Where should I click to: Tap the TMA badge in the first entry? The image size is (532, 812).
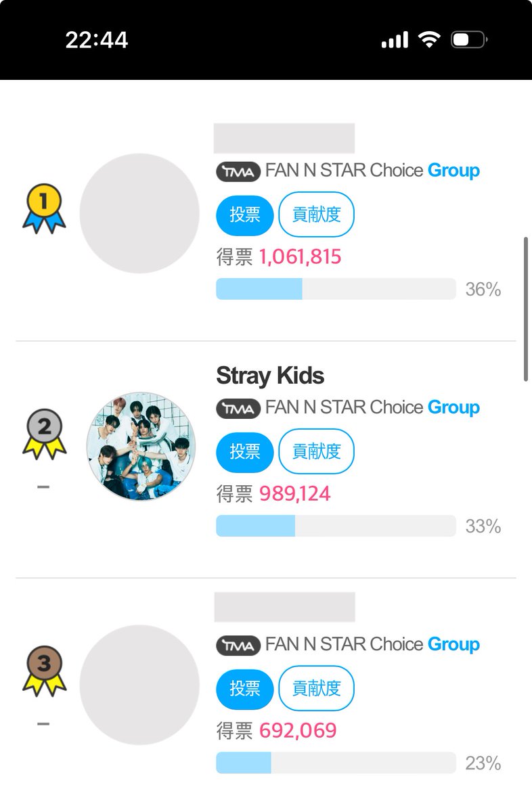point(238,172)
